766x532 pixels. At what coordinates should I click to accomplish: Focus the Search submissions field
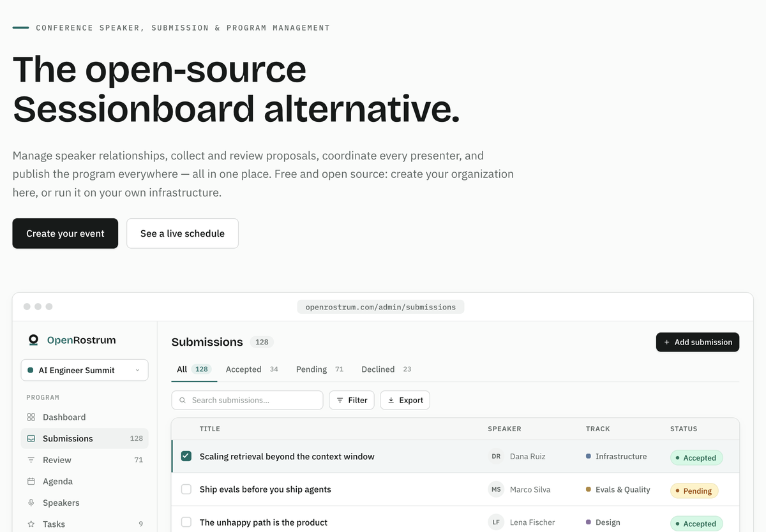click(x=248, y=401)
